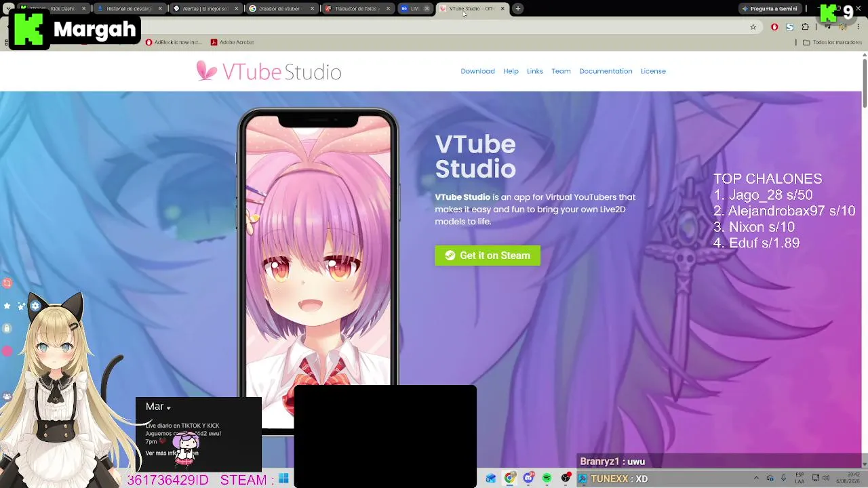Screen dimensions: 868x488
Task: Click the blue app icon left of Chrome
Action: click(x=490, y=479)
